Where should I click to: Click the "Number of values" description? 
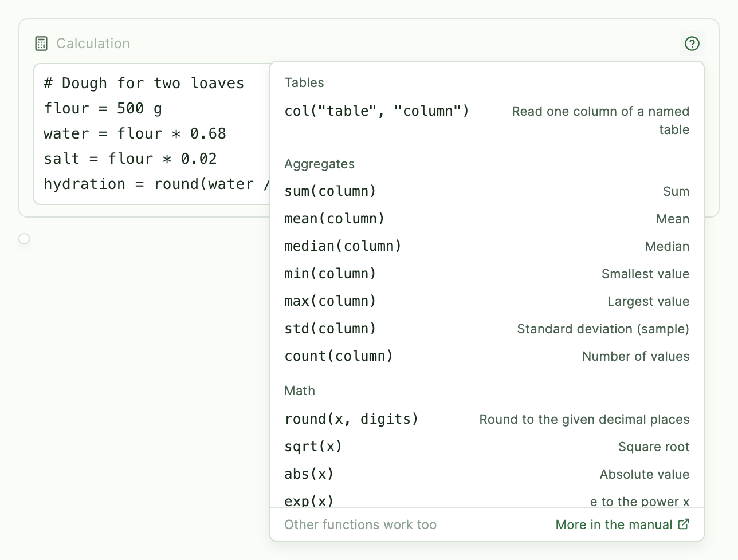click(x=635, y=356)
